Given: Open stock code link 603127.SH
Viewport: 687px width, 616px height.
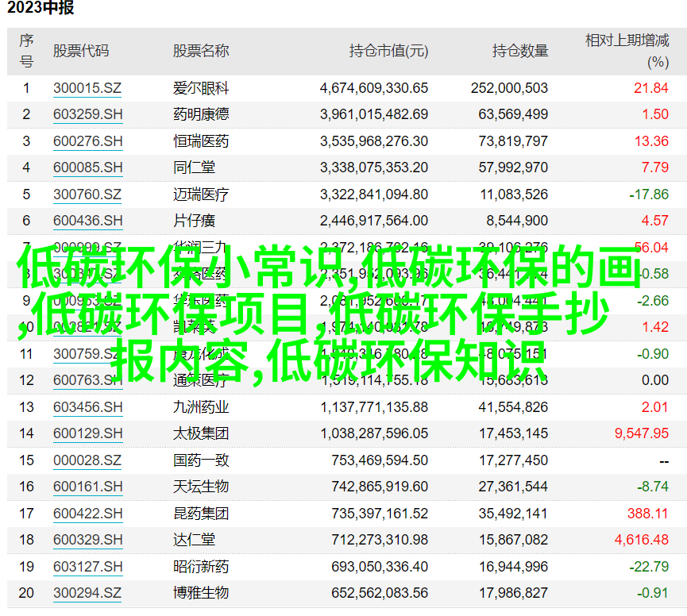Looking at the screenshot, I should pos(87,567).
